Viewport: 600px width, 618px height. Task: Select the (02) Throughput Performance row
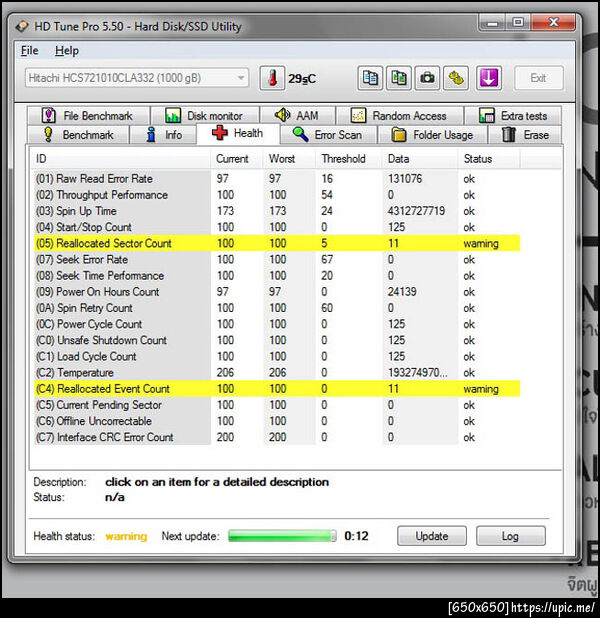click(x=277, y=195)
